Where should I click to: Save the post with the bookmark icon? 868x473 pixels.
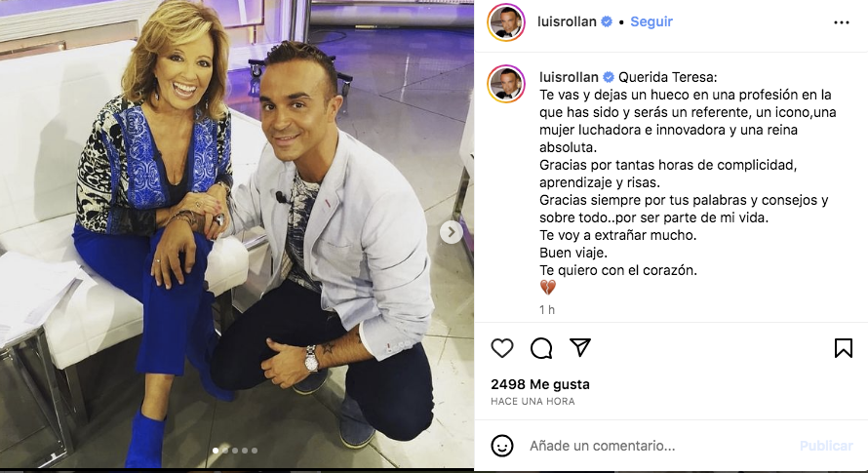[843, 348]
